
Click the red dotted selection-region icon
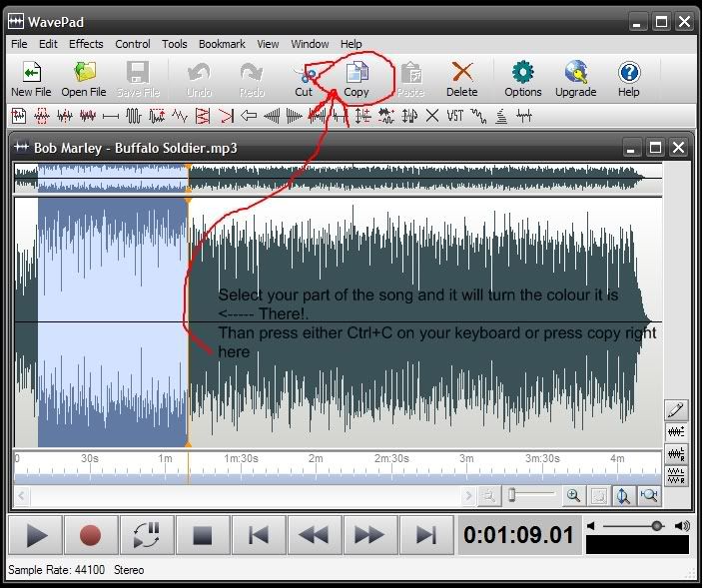(x=42, y=116)
